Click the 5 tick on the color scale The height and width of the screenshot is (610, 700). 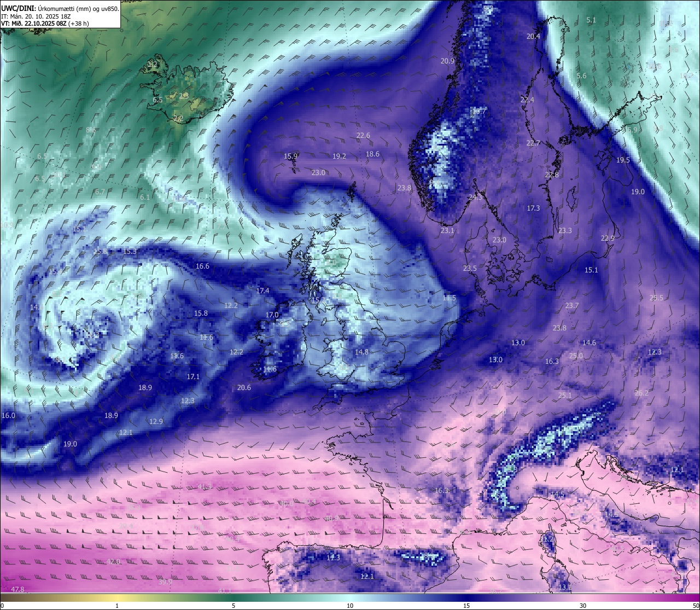(234, 606)
